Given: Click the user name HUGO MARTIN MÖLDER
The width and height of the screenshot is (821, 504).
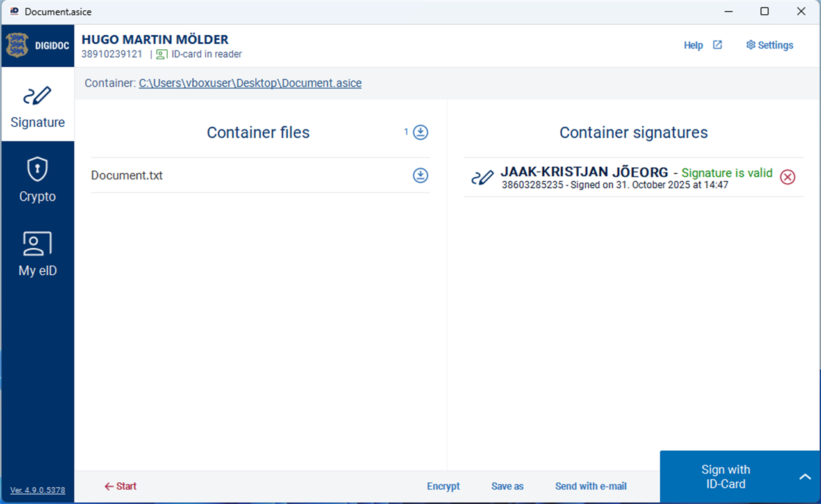Looking at the screenshot, I should (155, 40).
